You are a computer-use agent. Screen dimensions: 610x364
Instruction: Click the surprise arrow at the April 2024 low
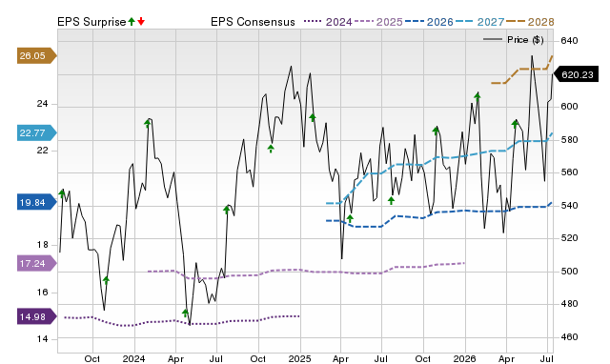[185, 313]
